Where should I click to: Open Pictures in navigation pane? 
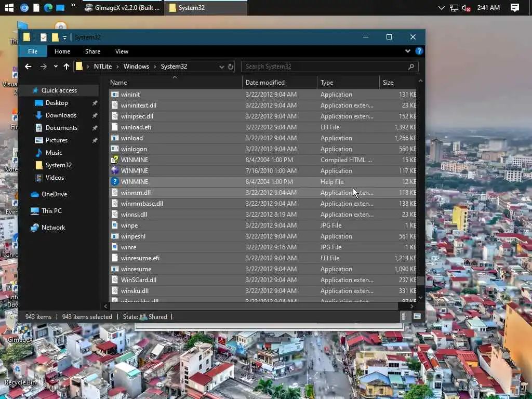pos(56,140)
